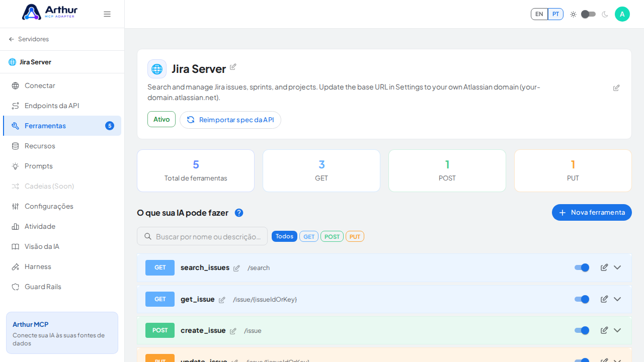Click the PUT count card
The width and height of the screenshot is (644, 362).
tap(573, 170)
